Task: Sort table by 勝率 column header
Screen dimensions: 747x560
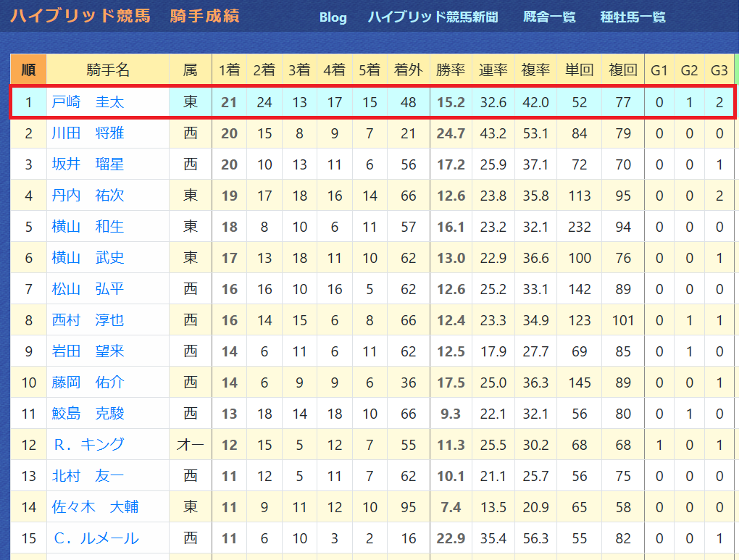Action: 451,70
